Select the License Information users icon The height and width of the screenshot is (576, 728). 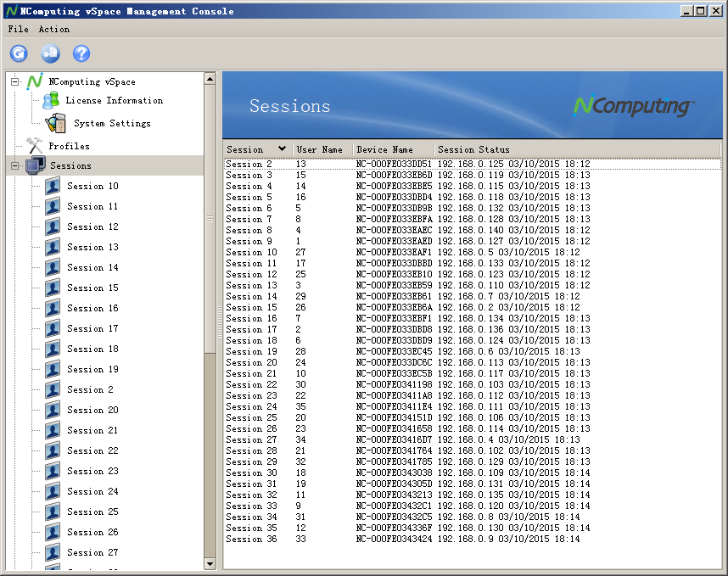[51, 101]
